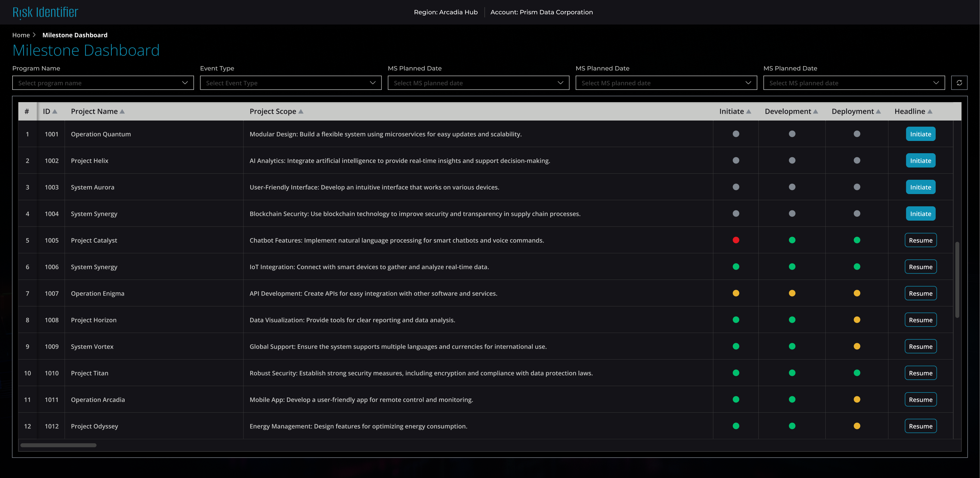This screenshot has width=980, height=478.
Task: Sort by Project Scope column arrow
Action: pyautogui.click(x=301, y=112)
